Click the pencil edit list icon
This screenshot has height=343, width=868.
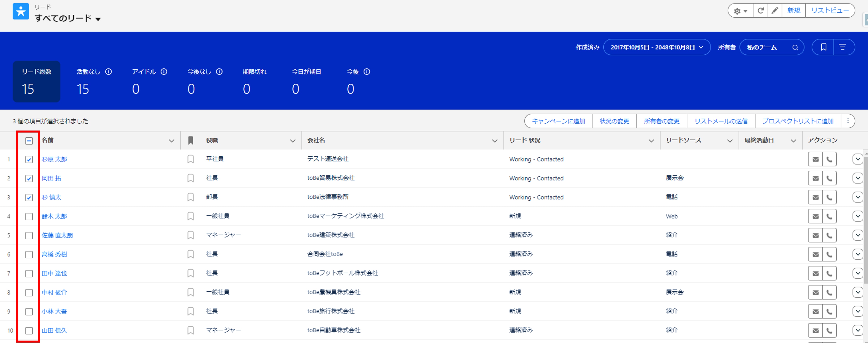775,11
